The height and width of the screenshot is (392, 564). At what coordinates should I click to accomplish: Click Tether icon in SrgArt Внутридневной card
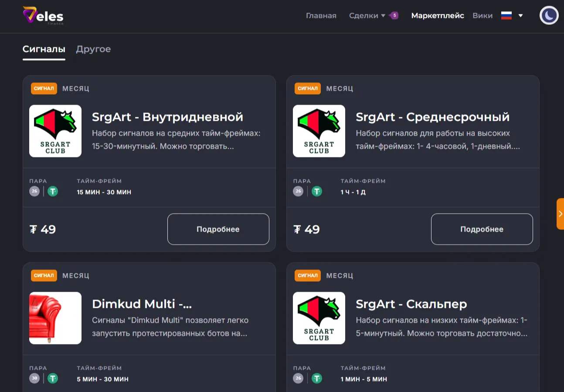coord(53,191)
